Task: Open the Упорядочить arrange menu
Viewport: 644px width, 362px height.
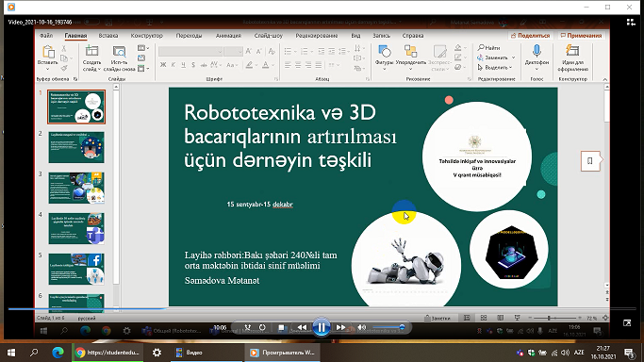Action: coord(411,58)
